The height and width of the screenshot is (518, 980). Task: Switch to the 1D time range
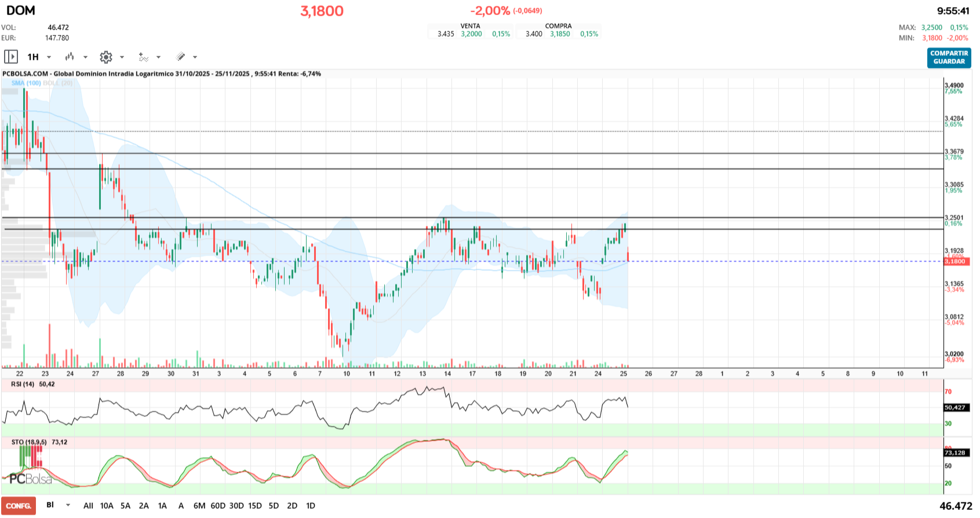click(x=311, y=506)
